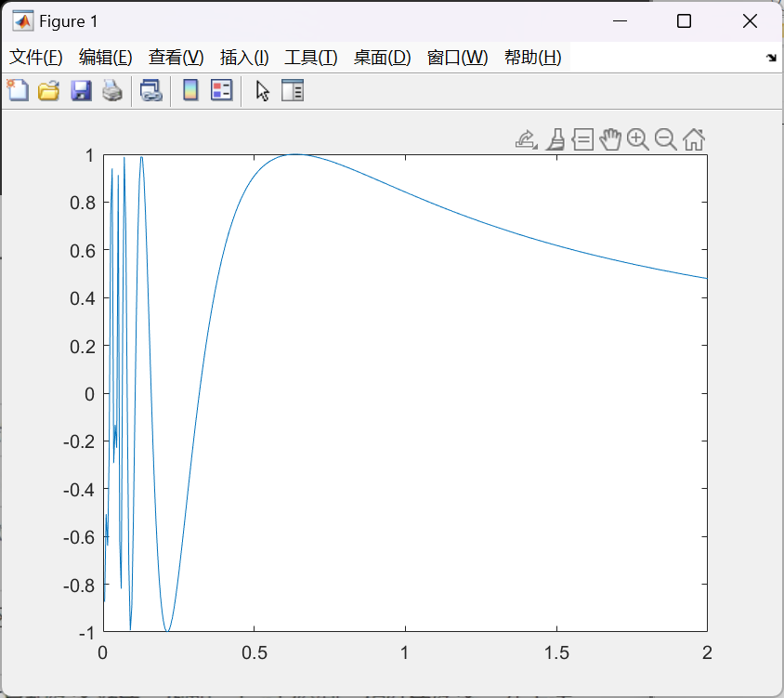The image size is (784, 698).
Task: Open a file with the folder icon
Action: tap(48, 90)
